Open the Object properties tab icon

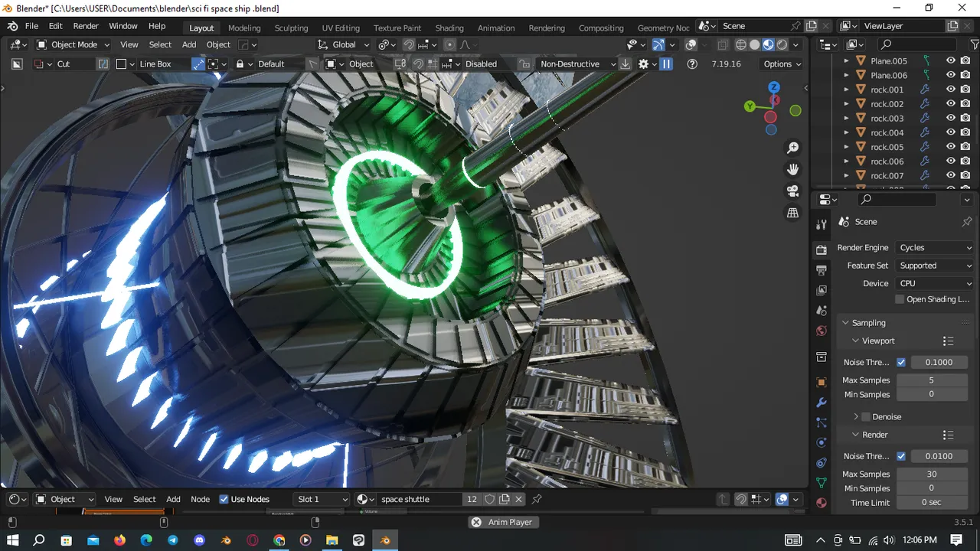click(822, 382)
